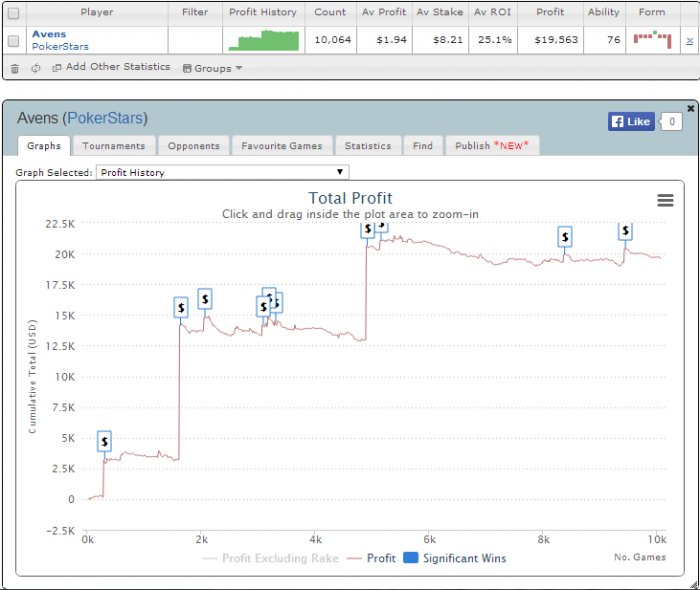Sort by the Form column header
Viewport: 700px width, 590px height.
click(x=652, y=12)
